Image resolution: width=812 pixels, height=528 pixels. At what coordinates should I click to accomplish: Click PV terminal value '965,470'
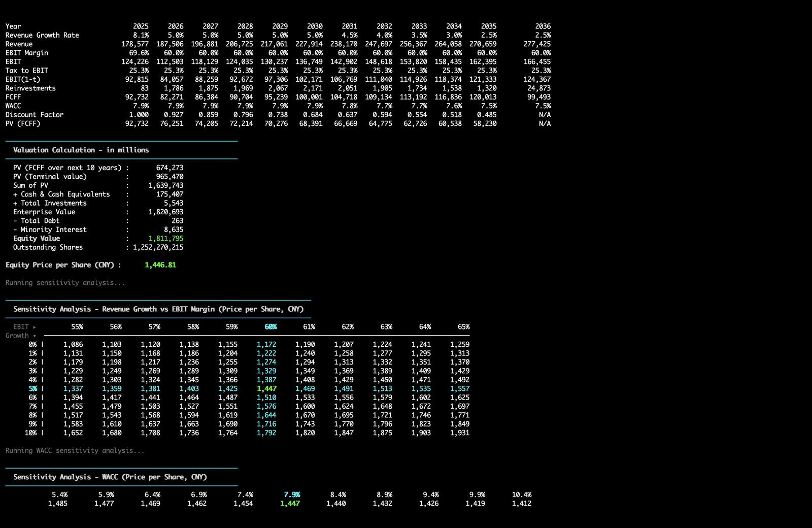click(170, 177)
